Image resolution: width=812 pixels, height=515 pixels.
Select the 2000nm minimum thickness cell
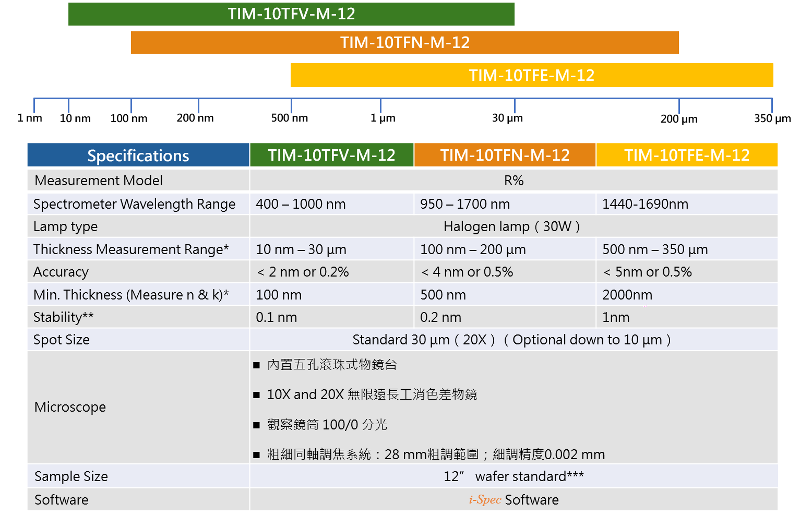pos(627,295)
